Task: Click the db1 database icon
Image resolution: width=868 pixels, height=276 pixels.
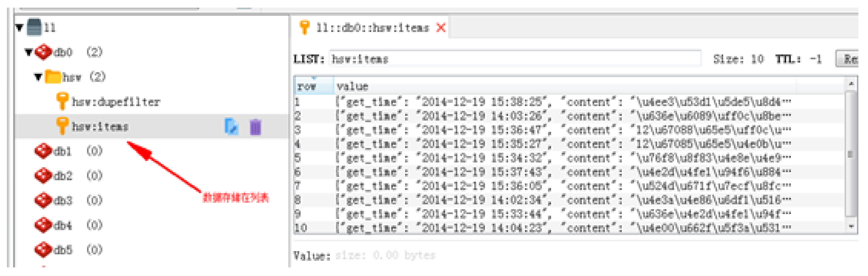Action: (44, 151)
